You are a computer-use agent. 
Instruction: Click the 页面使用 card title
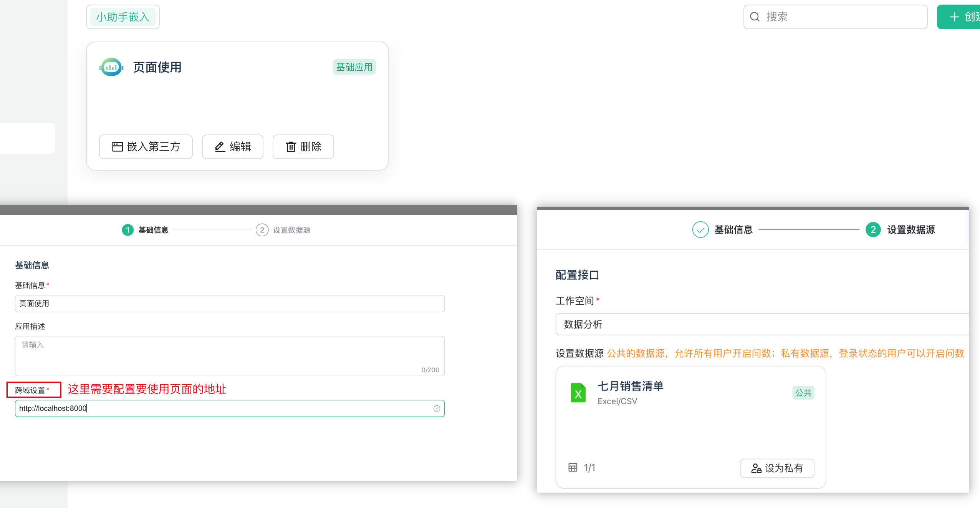click(x=157, y=67)
